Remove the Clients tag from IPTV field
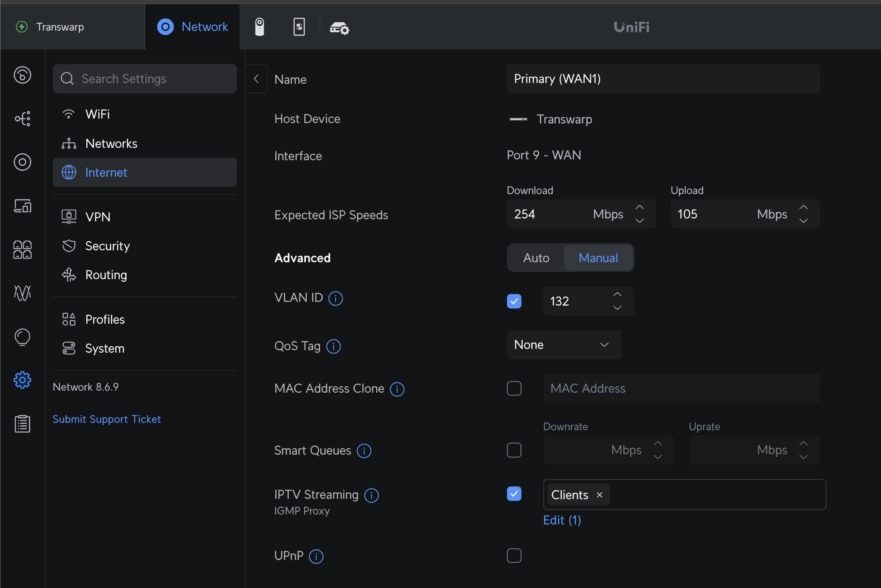The width and height of the screenshot is (881, 588). [x=600, y=495]
